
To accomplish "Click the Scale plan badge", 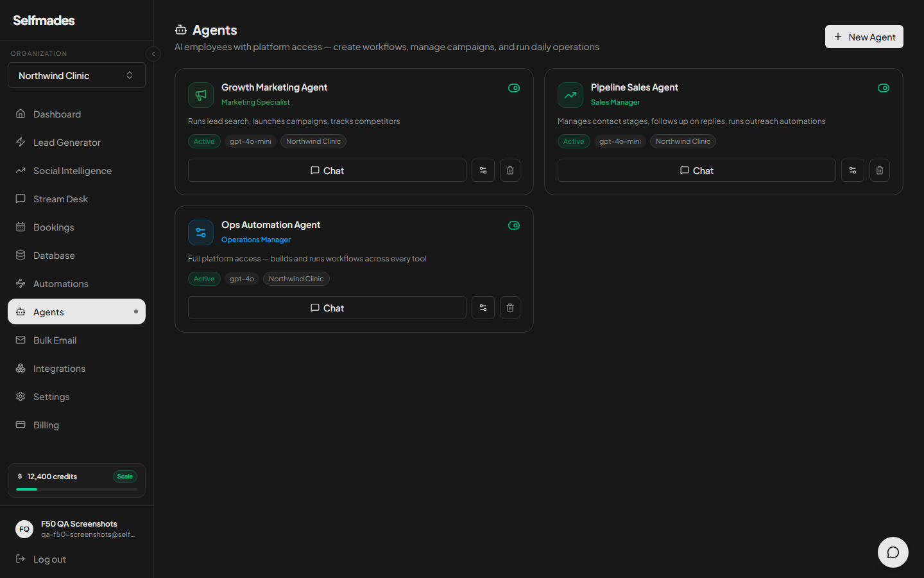I will 125,477.
